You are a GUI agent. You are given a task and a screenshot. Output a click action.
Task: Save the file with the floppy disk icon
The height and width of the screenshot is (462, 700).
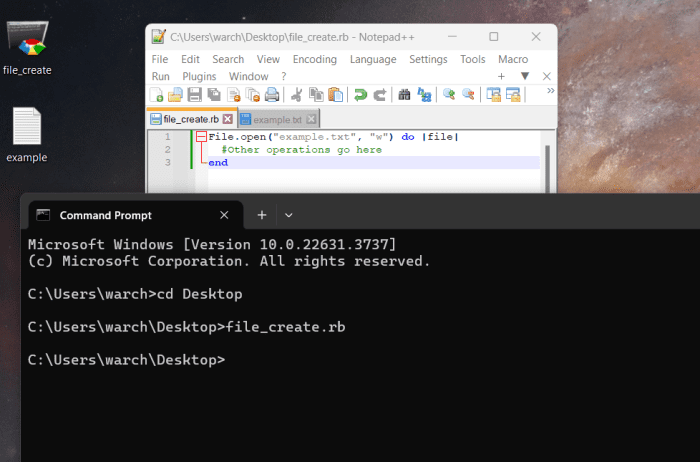(194, 95)
